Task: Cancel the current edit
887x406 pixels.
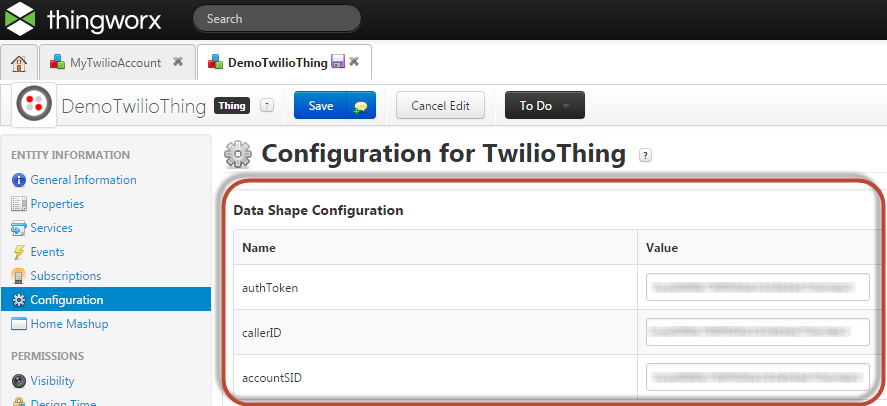Action: pyautogui.click(x=440, y=105)
